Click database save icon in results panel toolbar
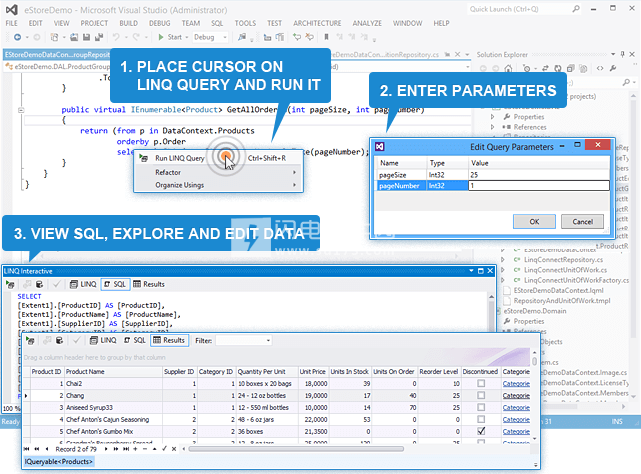This screenshot has height=474, width=641. [59, 340]
